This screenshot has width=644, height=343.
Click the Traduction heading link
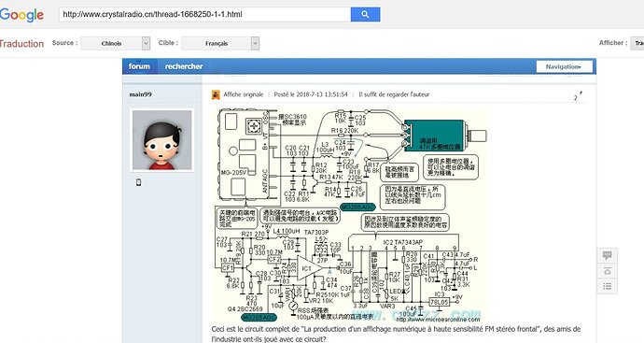point(21,44)
